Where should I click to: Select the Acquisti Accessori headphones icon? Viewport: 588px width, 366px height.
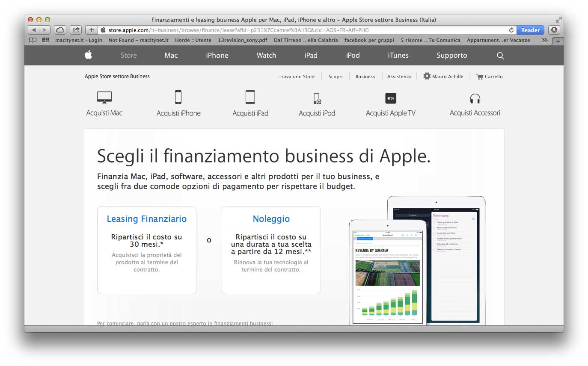tap(475, 99)
